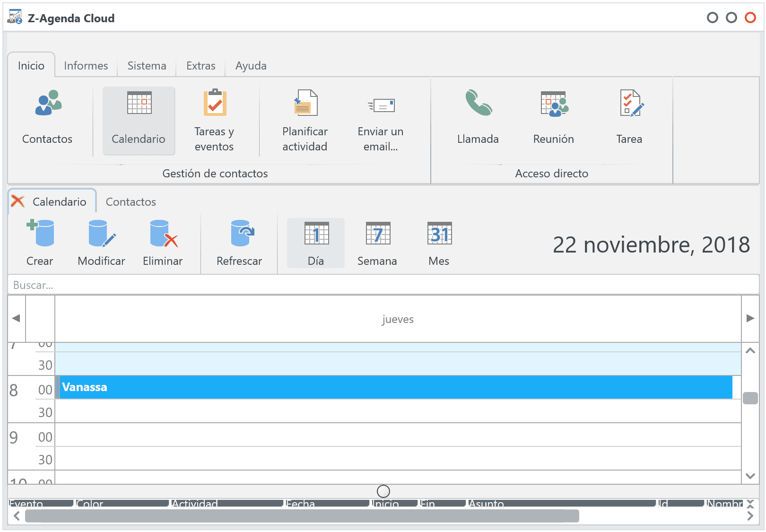This screenshot has width=766, height=532.
Task: Open the Sistema ribbon tab
Action: (147, 66)
